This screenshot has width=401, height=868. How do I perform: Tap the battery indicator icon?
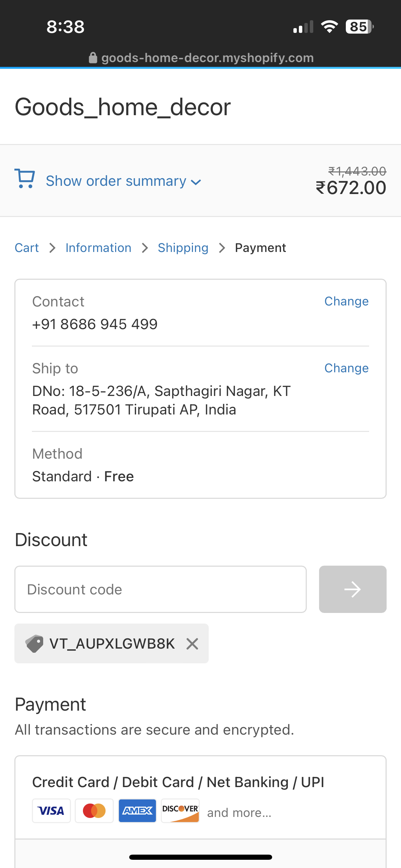[x=359, y=27]
